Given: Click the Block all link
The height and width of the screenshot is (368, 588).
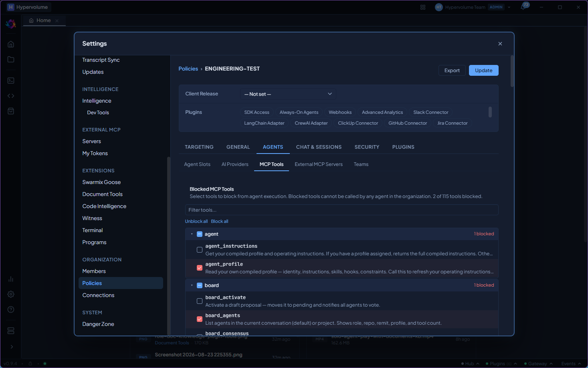Looking at the screenshot, I should (x=220, y=221).
